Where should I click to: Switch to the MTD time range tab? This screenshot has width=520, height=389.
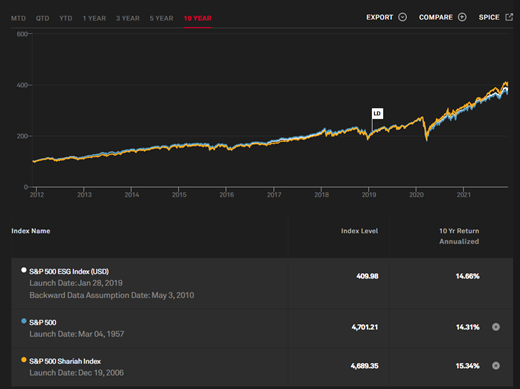pos(18,18)
